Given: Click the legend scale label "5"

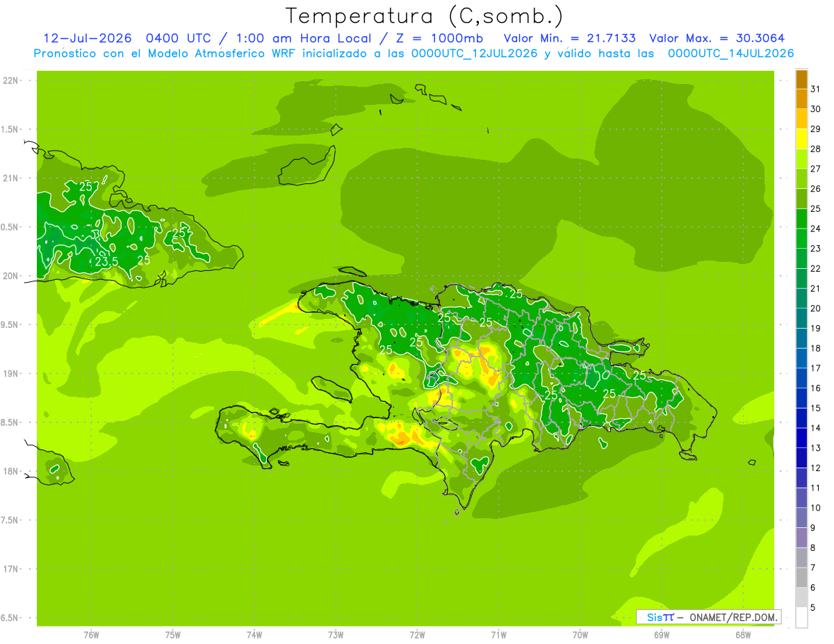Looking at the screenshot, I should [813, 608].
